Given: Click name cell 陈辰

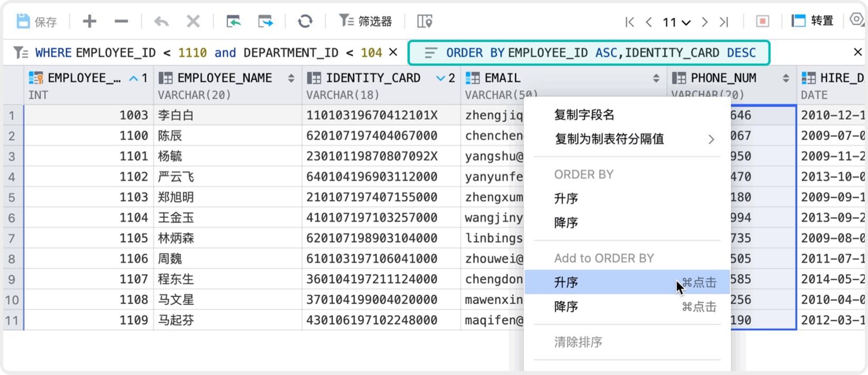Looking at the screenshot, I should tap(228, 136).
